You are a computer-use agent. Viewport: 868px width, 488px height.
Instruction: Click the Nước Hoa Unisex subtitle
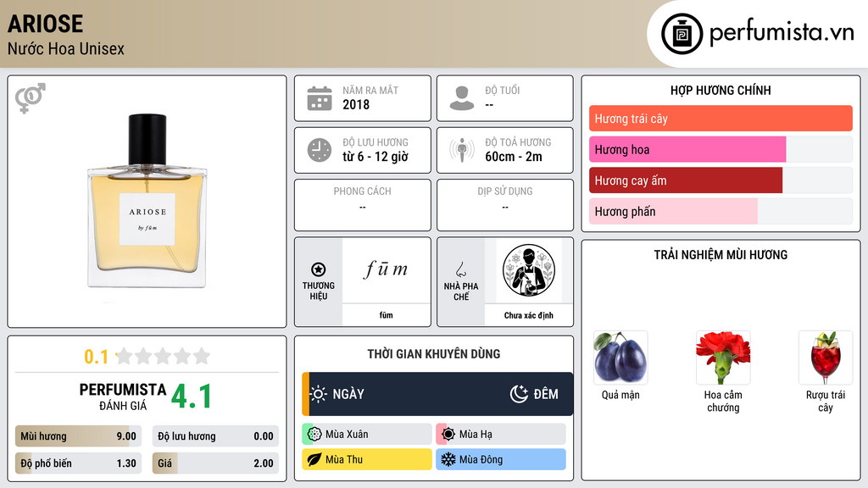[x=66, y=48]
